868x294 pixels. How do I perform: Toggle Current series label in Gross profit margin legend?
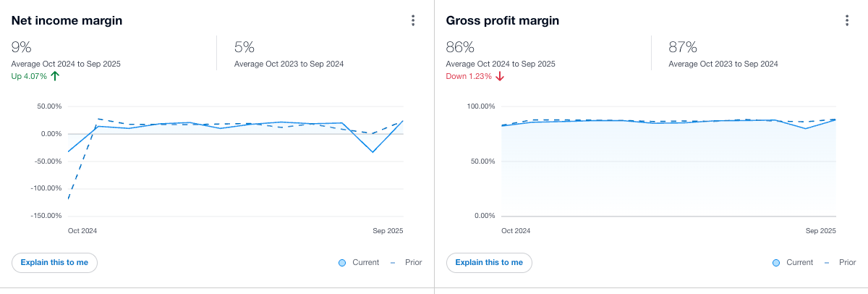coord(799,262)
